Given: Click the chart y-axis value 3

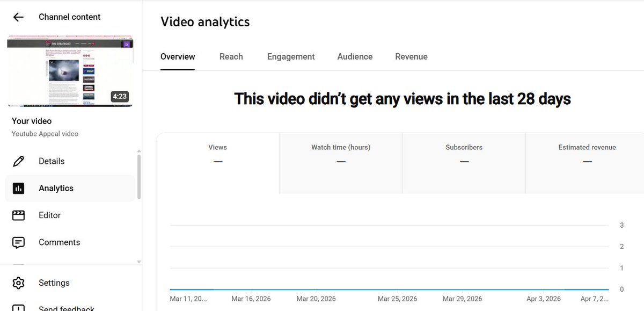Looking at the screenshot, I should pos(622,226).
